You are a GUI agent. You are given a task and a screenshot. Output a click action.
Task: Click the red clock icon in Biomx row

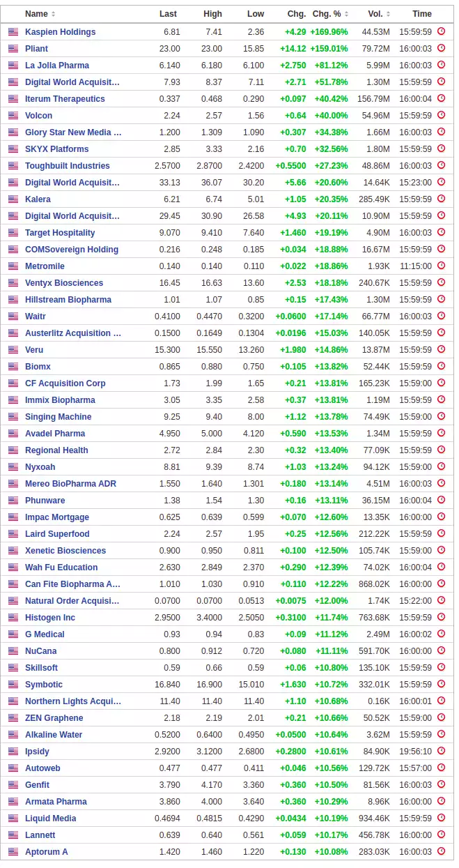(x=441, y=366)
